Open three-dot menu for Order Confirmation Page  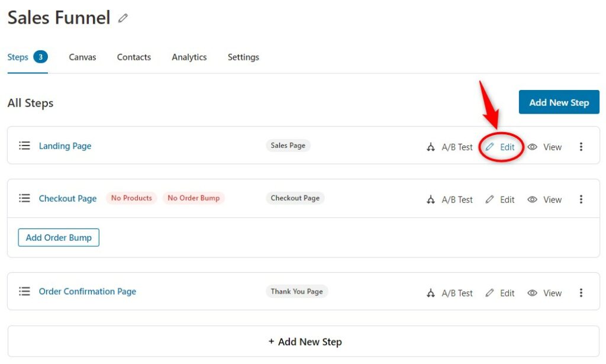pos(581,293)
